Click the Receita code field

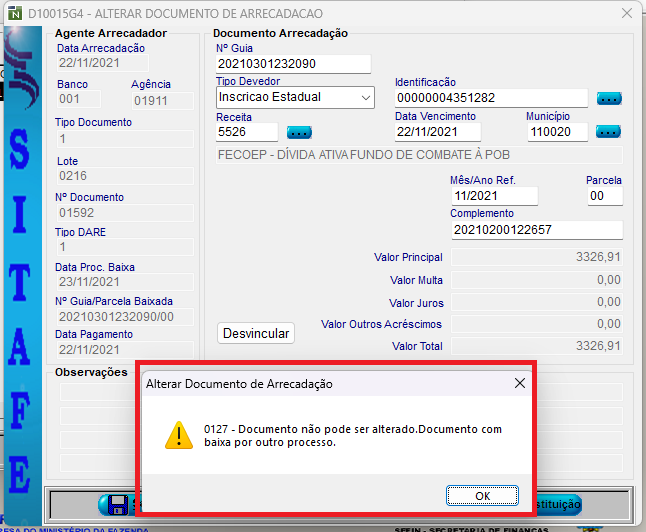246,132
